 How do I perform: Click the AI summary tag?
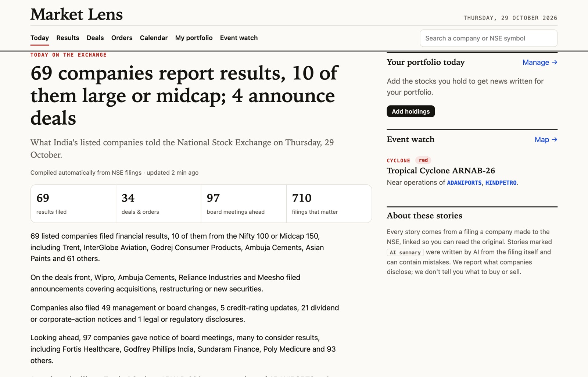click(405, 252)
